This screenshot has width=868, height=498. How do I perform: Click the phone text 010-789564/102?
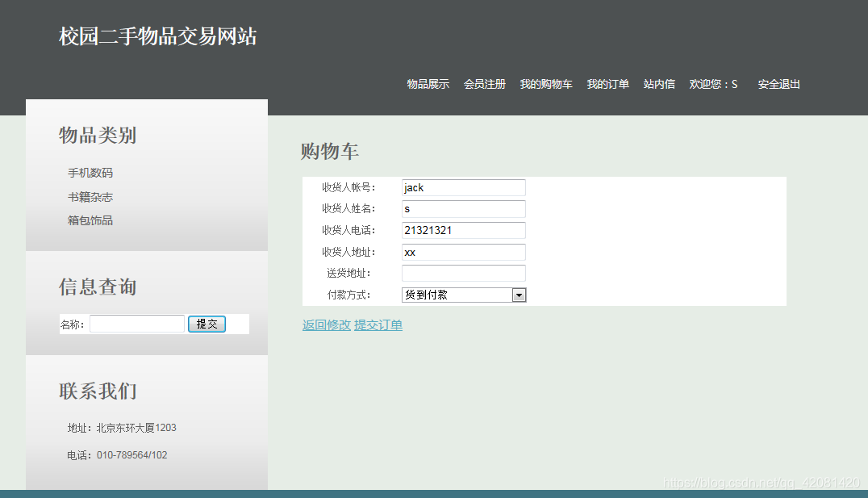click(131, 455)
